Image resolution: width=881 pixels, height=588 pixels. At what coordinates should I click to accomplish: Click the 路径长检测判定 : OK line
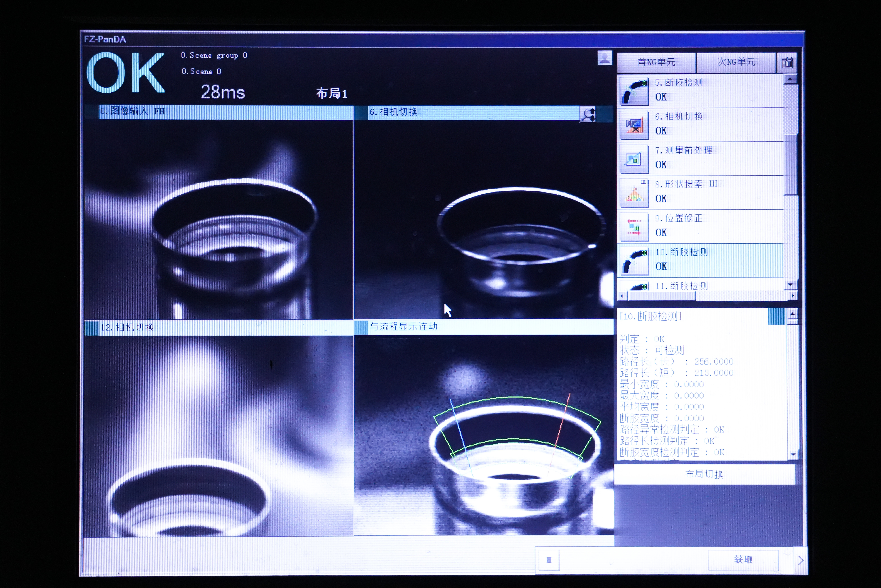tap(667, 441)
